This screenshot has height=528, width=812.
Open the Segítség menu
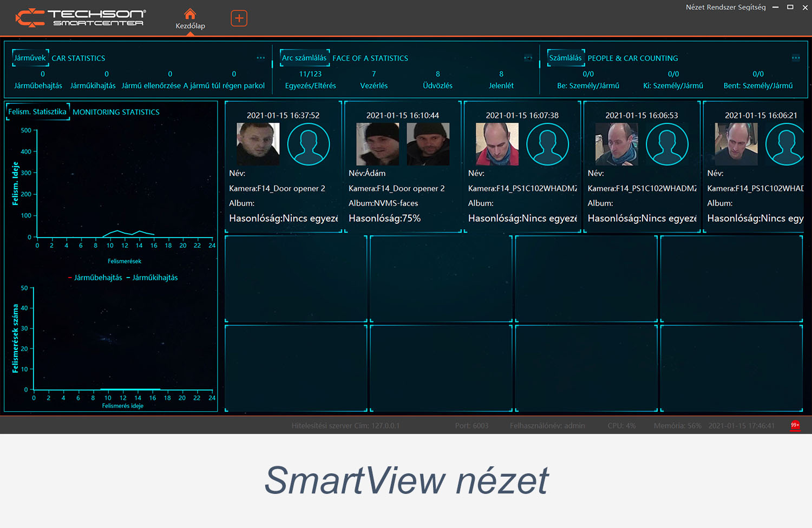753,7
